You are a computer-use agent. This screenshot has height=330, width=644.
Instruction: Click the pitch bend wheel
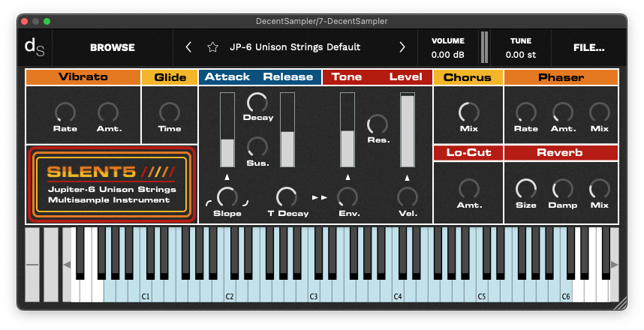point(32,265)
